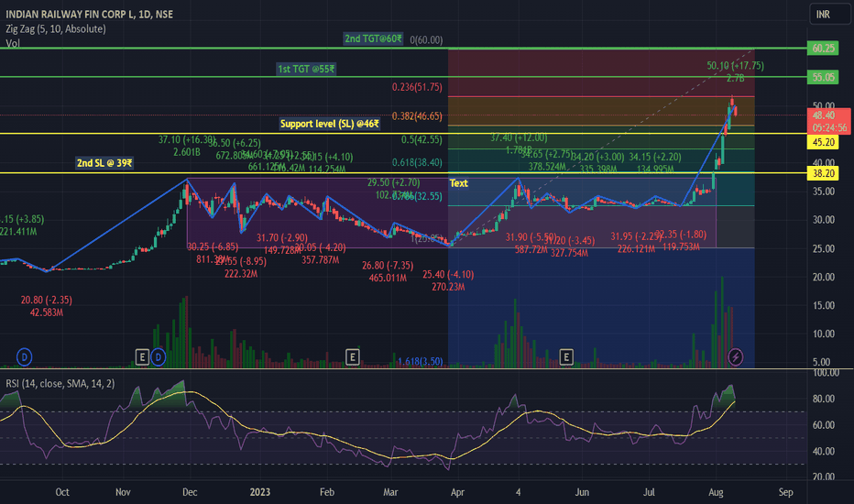Click the purple lightning marker in August
Screen dimensions: 854x504
[735, 357]
